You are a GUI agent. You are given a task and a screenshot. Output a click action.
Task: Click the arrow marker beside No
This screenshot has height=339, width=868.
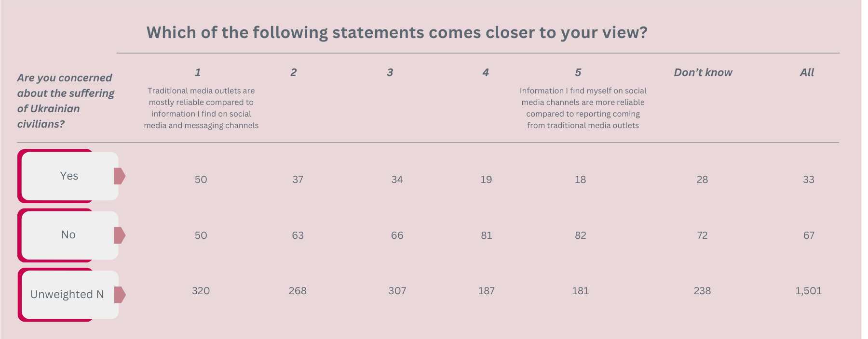click(x=120, y=235)
